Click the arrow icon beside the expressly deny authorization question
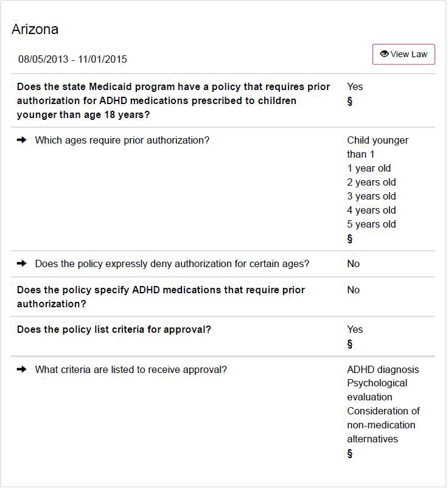 click(x=22, y=263)
